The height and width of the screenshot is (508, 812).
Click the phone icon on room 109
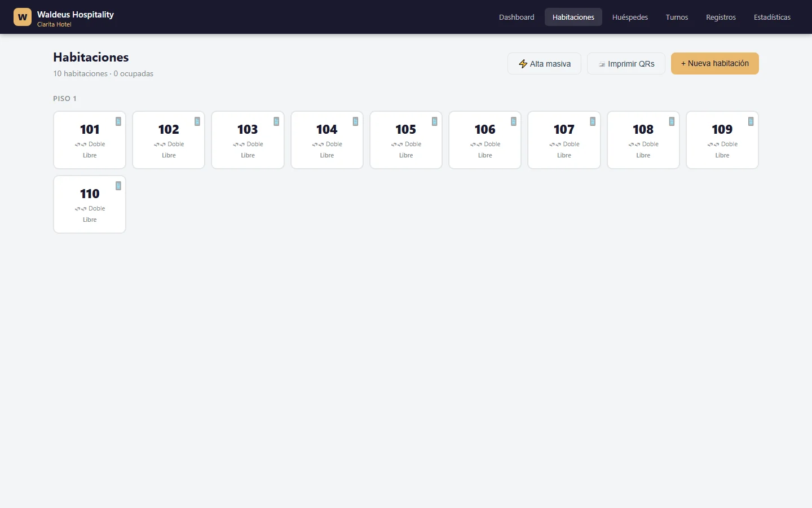click(751, 121)
